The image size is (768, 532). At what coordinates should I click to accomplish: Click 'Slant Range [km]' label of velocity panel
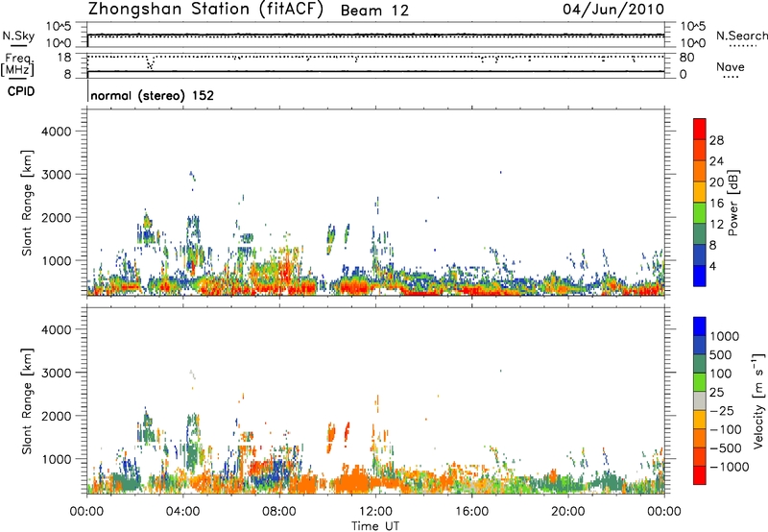point(27,400)
